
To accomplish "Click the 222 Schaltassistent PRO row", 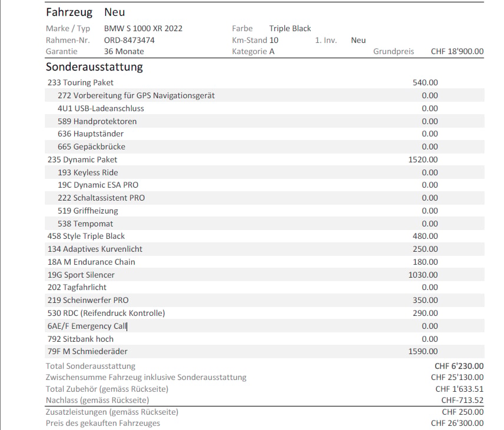I will 264,198.
